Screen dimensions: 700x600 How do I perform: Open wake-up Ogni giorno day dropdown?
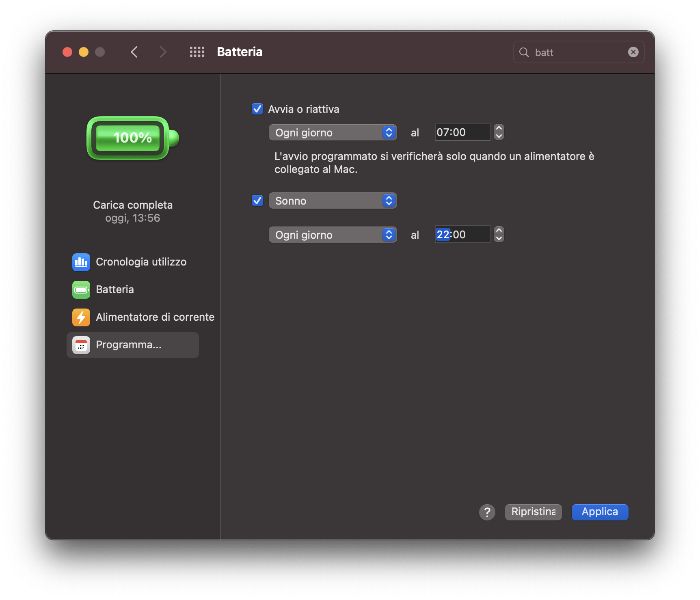click(x=333, y=132)
